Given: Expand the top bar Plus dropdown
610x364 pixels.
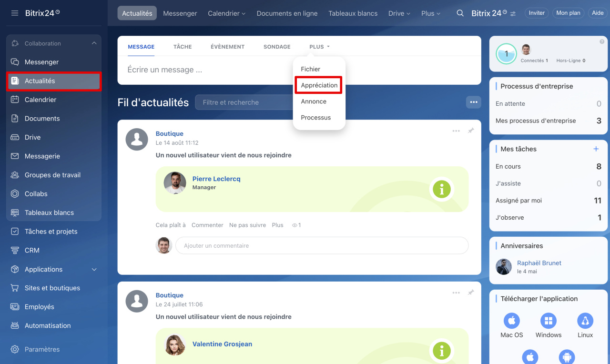Looking at the screenshot, I should (431, 13).
